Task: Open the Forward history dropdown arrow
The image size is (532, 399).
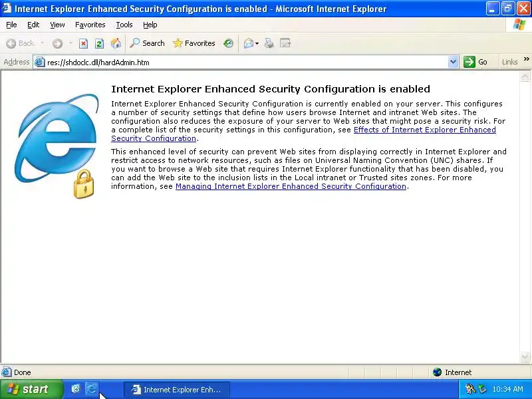Action: tap(70, 43)
